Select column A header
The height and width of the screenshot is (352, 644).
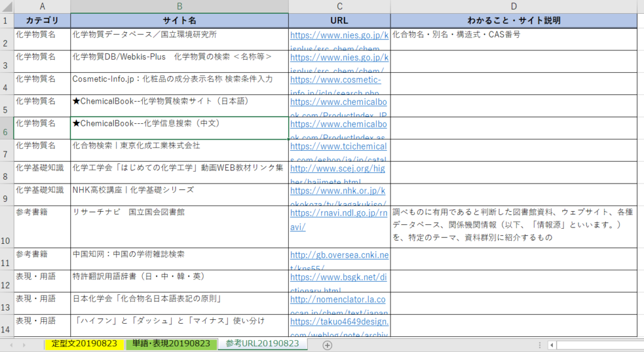tap(42, 6)
